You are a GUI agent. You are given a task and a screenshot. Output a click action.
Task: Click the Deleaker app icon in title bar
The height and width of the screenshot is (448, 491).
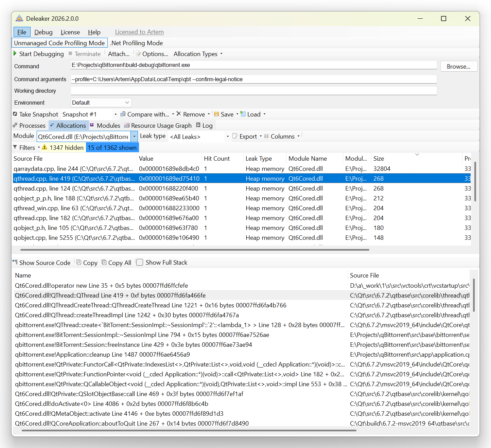19,18
